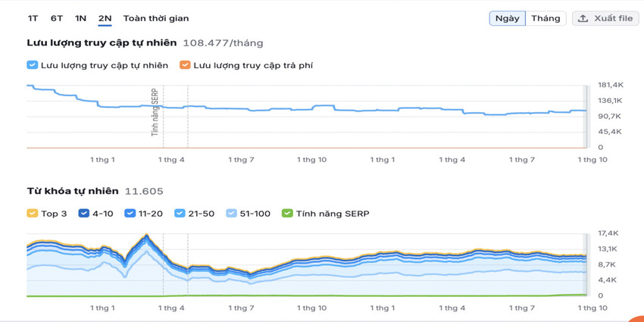Click the keyword chart peak near 1 thg 4
644x322 pixels.
146,236
